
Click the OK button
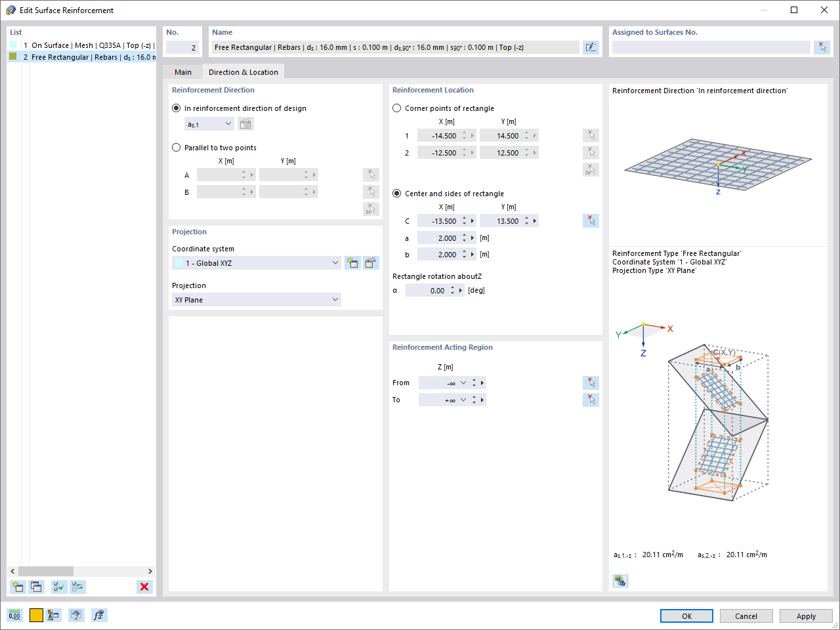(x=686, y=616)
